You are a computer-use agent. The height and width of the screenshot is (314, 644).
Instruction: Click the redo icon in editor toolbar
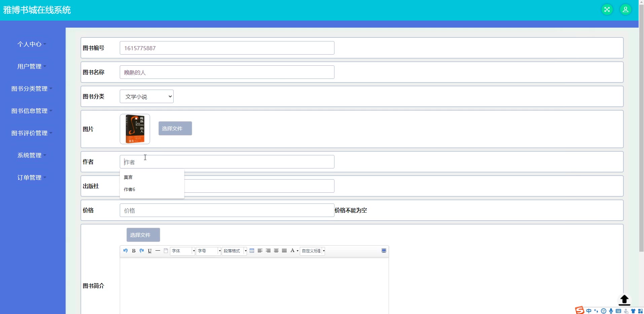click(x=142, y=251)
